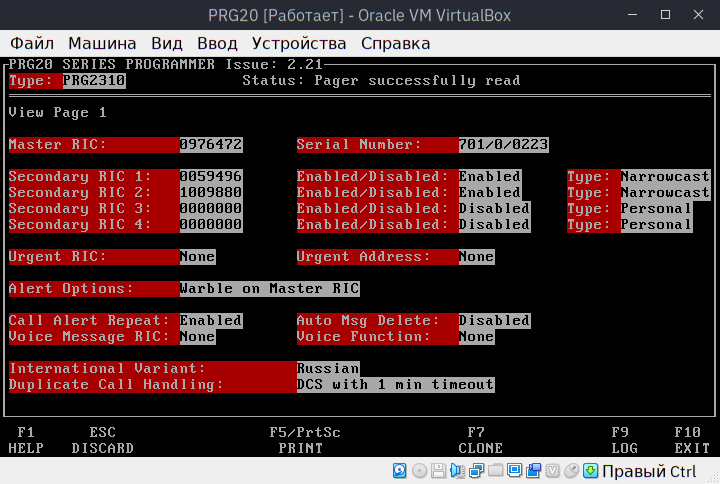Image resolution: width=720 pixels, height=484 pixels.
Task: Open the Устройства menu
Action: point(299,43)
